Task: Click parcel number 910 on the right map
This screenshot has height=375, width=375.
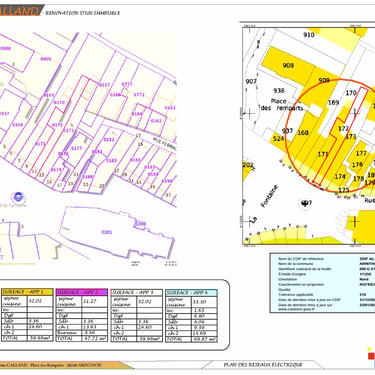Action: (309, 35)
